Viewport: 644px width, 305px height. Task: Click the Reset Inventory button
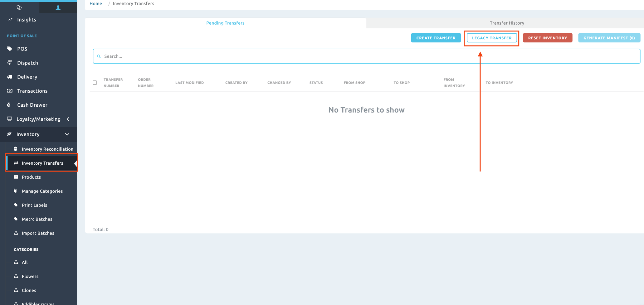tap(548, 38)
